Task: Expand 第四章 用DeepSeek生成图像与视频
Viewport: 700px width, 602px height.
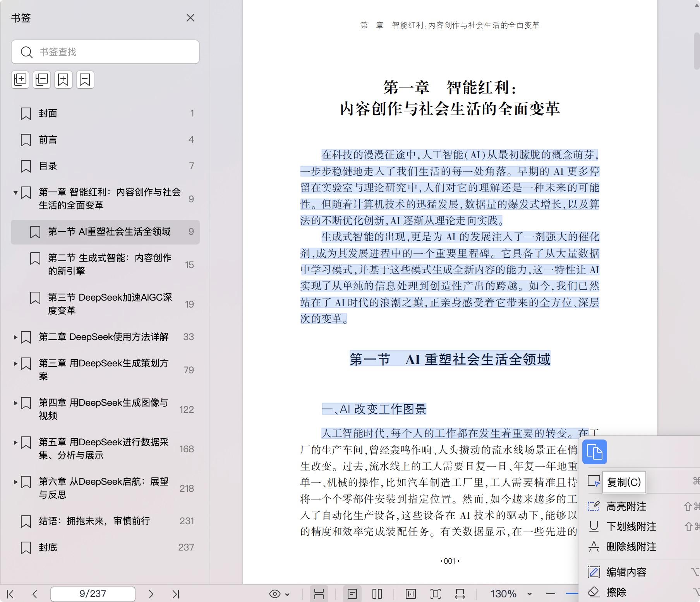Action: (15, 403)
